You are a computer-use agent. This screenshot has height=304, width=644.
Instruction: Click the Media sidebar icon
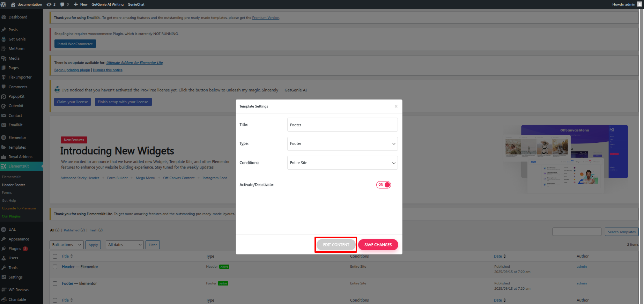4,58
